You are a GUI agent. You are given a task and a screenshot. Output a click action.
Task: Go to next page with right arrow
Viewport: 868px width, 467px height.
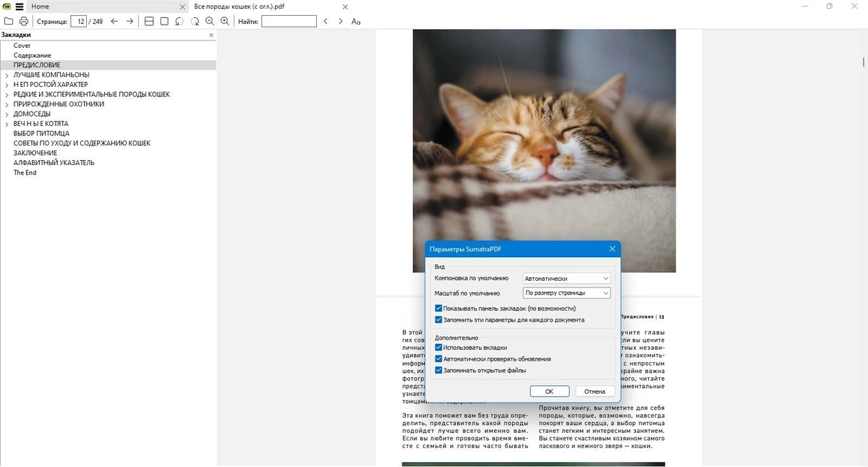coord(129,22)
